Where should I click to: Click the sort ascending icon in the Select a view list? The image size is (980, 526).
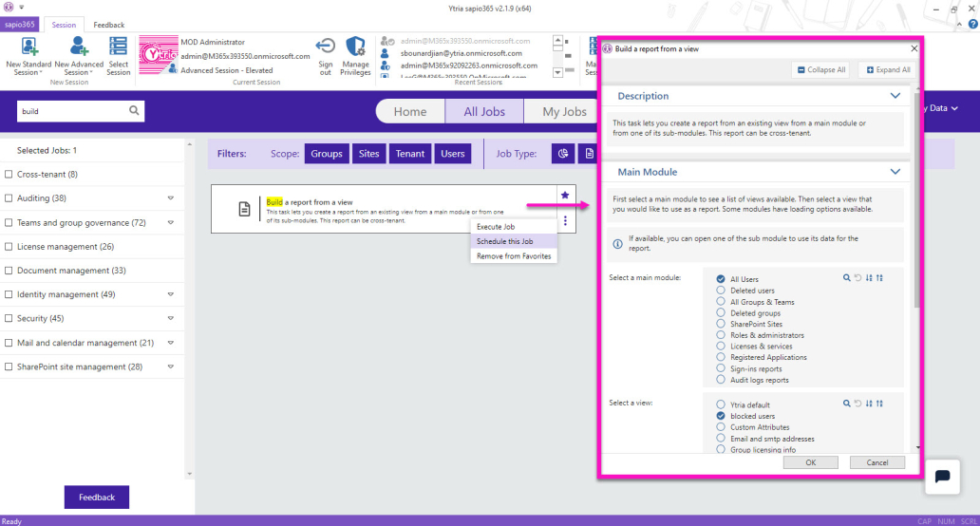(x=879, y=404)
